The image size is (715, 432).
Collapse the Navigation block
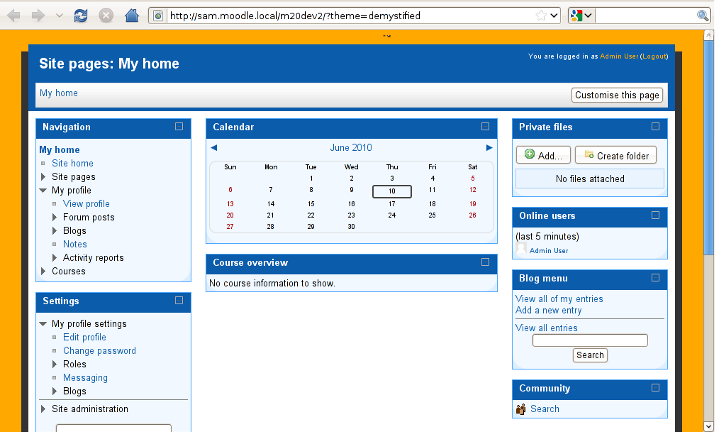179,127
